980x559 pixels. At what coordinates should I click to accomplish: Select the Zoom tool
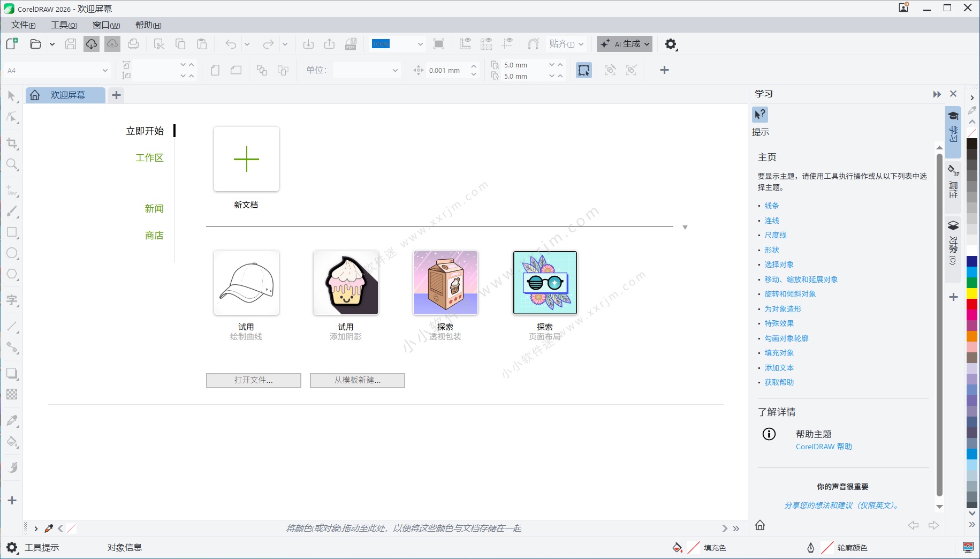point(12,164)
